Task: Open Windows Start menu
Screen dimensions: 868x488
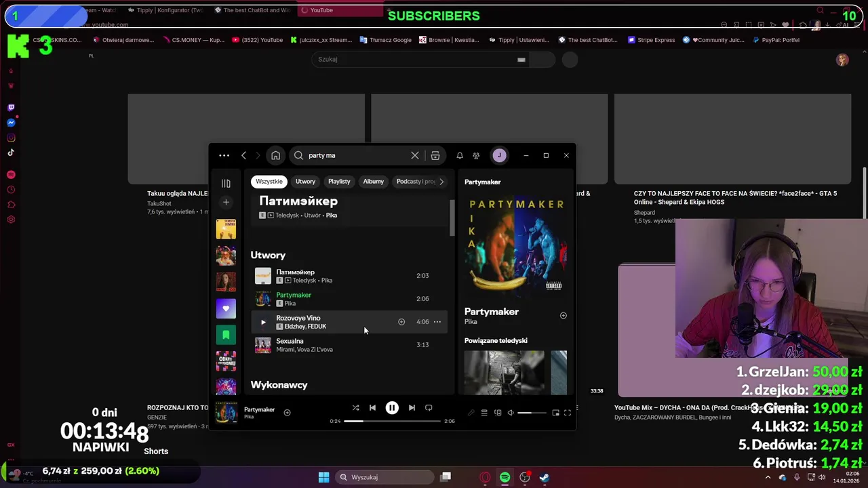Action: [x=323, y=477]
